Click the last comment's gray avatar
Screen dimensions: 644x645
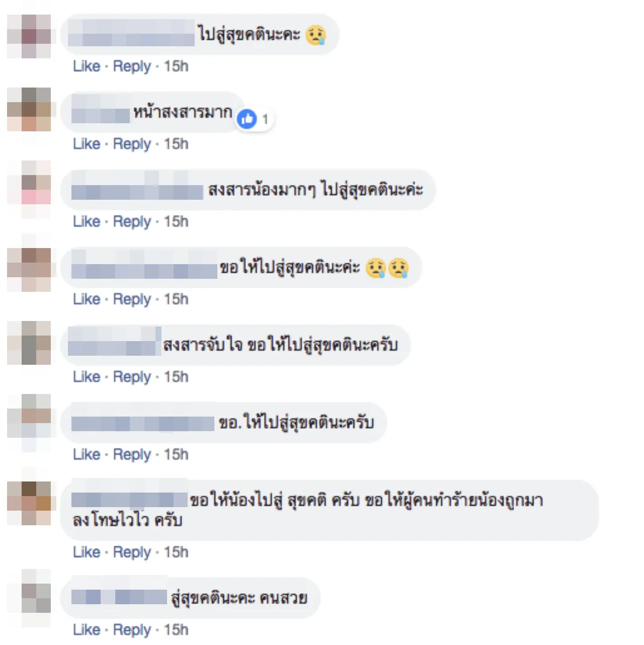(29, 598)
